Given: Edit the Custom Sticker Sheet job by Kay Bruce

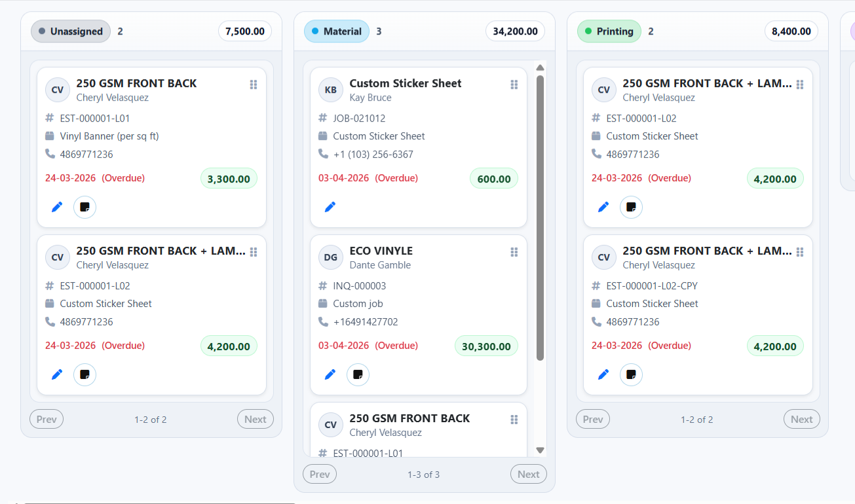Looking at the screenshot, I should (x=330, y=207).
